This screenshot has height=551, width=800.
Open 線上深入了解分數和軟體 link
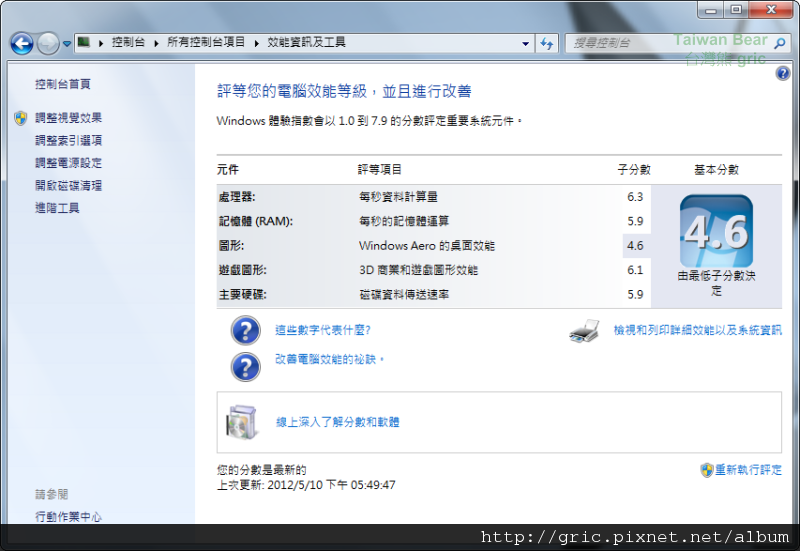point(338,422)
